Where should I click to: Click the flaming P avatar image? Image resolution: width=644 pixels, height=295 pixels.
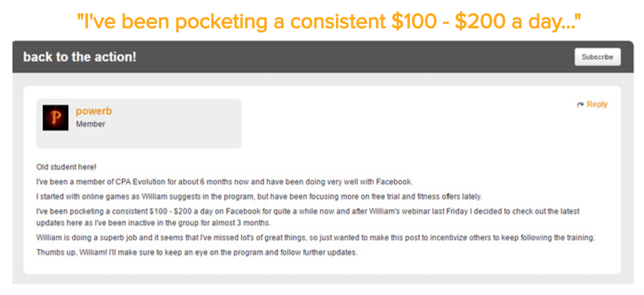[56, 118]
